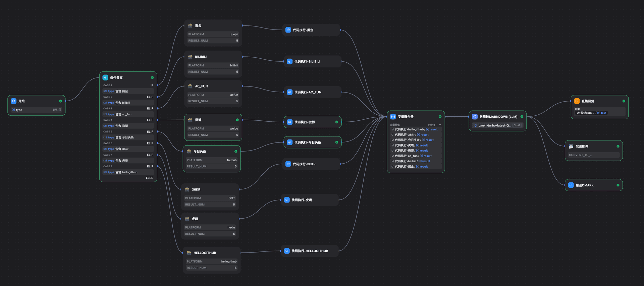Click the type variable in 开始 node

coord(19,110)
